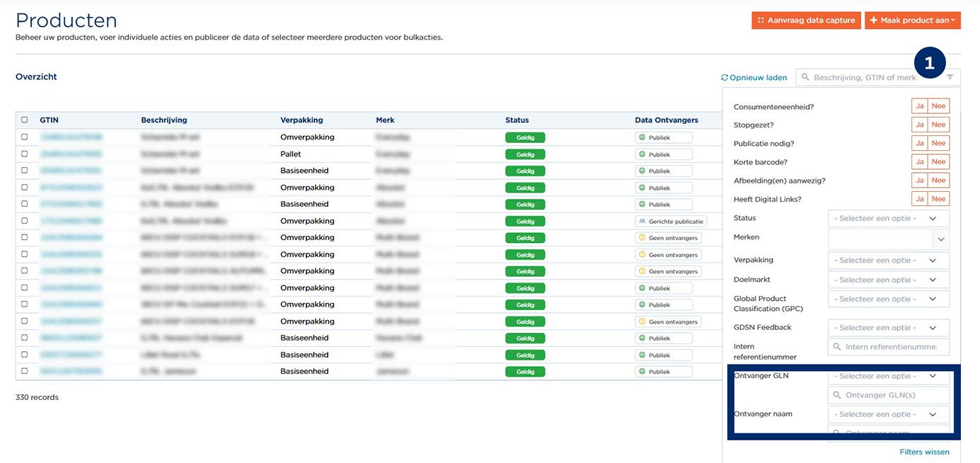
Task: Choose Nee for Publicatie nodig filter
Action: pos(939,143)
